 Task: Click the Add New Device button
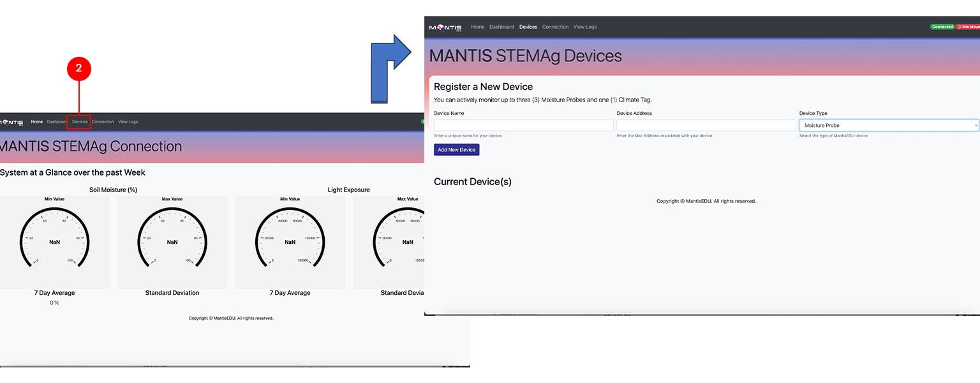456,150
